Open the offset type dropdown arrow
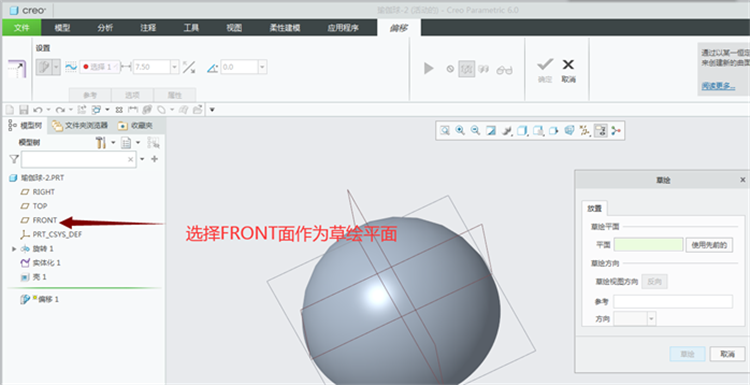 pyautogui.click(x=56, y=67)
